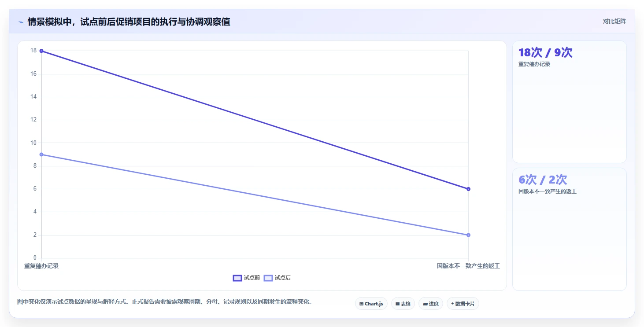Click the dark-purple 试点前 legend swatch
This screenshot has height=327, width=644.
237,278
